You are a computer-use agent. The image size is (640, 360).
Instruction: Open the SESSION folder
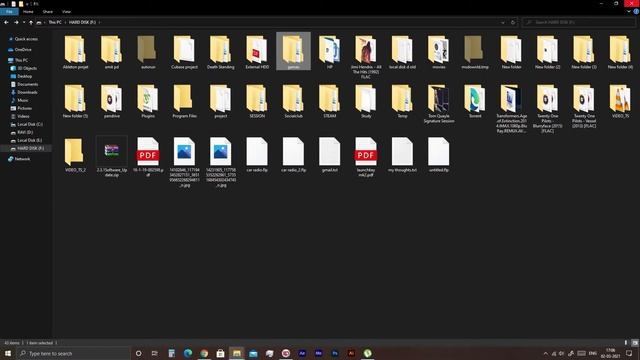(x=257, y=101)
